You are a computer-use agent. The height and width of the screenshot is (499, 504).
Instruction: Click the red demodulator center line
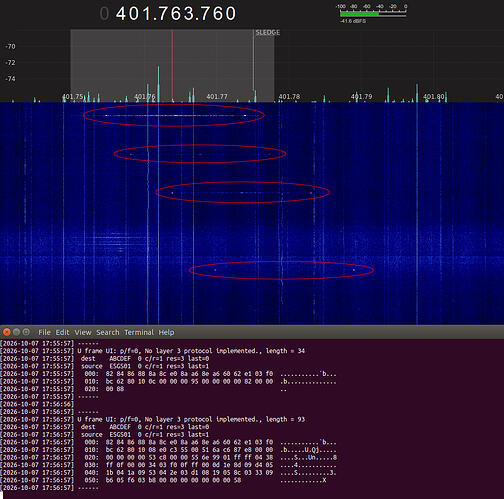click(x=172, y=66)
